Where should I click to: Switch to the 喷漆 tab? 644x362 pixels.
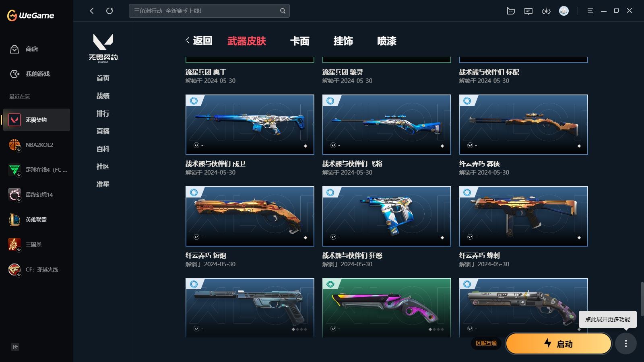point(387,41)
